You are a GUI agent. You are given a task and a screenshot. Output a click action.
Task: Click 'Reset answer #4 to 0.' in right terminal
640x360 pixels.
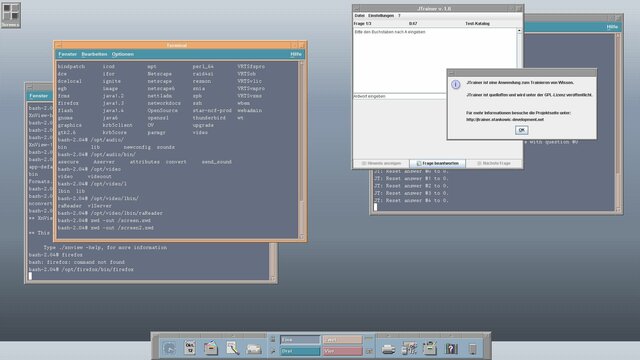pos(417,200)
